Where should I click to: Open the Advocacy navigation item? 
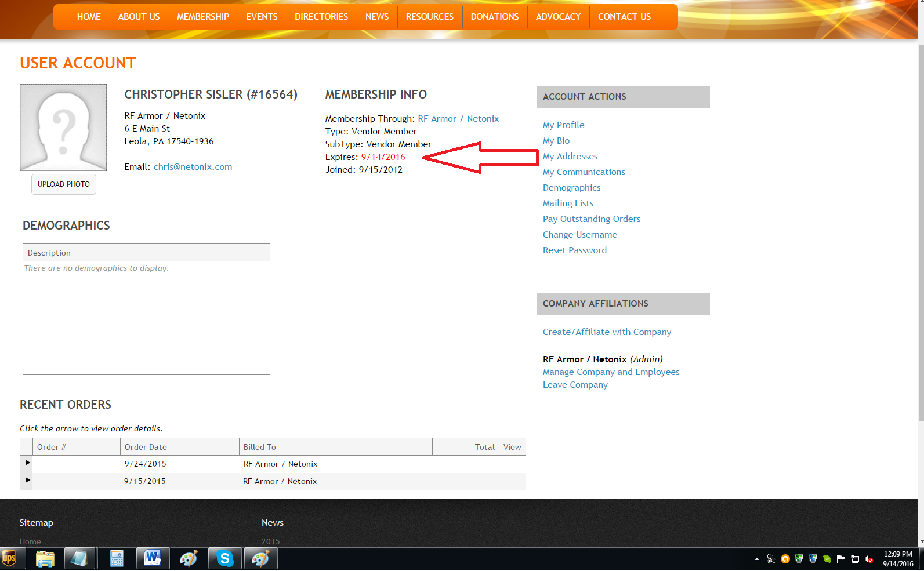tap(558, 17)
